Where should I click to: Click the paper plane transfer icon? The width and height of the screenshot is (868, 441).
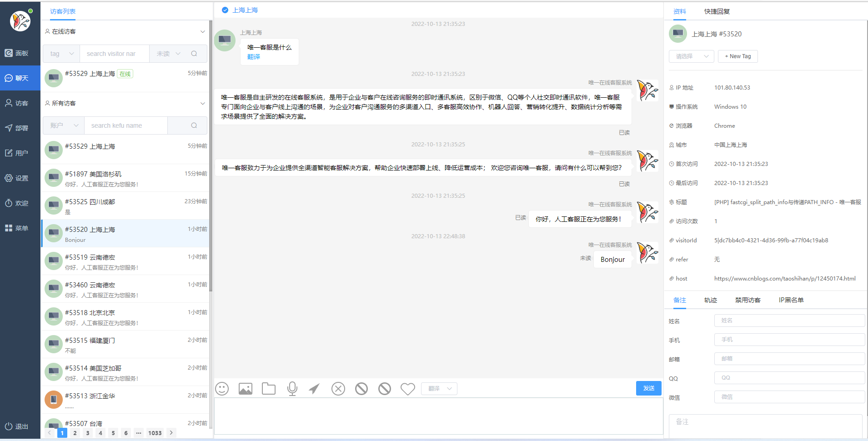tap(314, 389)
